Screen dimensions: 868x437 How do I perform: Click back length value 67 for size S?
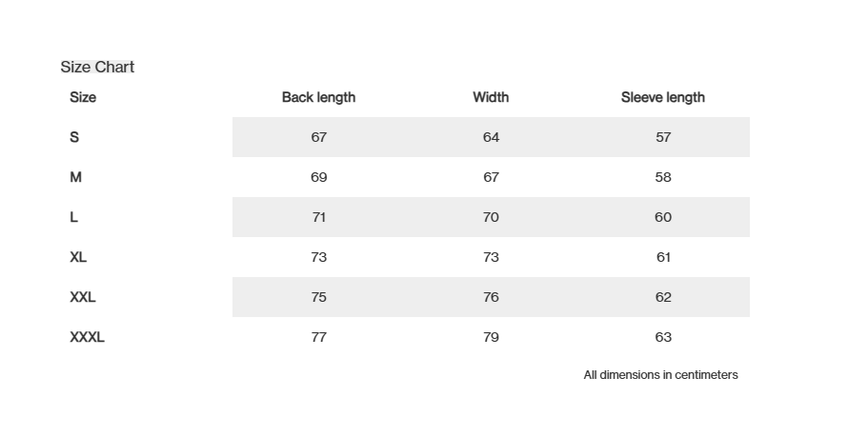319,137
